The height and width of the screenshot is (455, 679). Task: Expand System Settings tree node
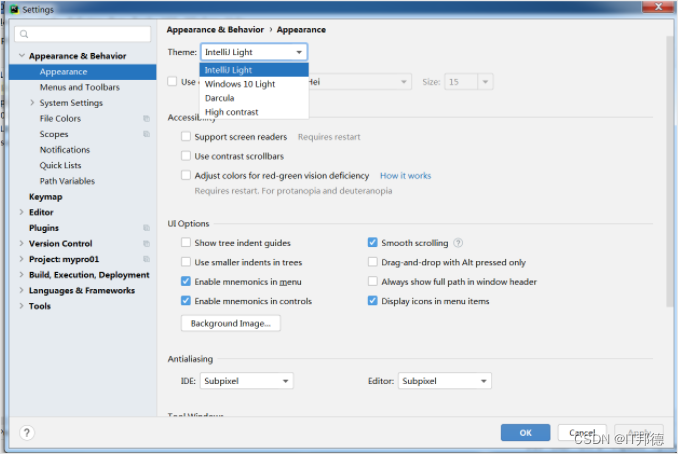32,103
